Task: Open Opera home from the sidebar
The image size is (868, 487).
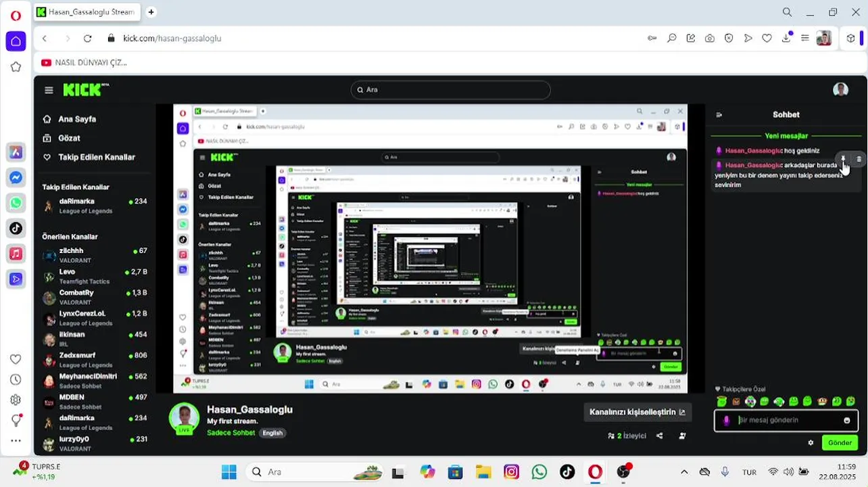Action: click(16, 41)
